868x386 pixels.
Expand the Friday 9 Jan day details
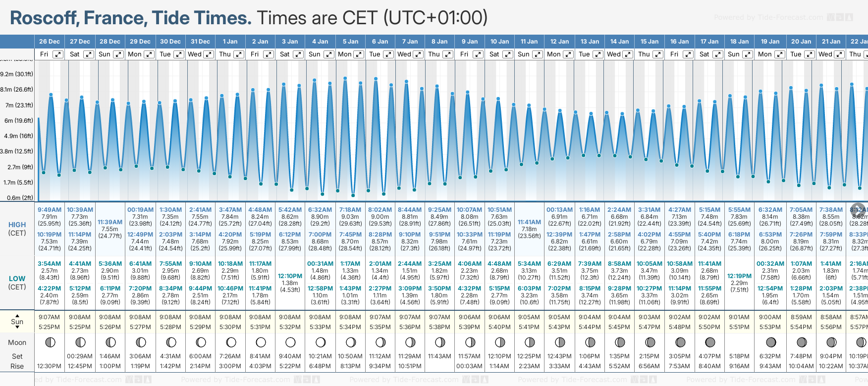pos(478,54)
